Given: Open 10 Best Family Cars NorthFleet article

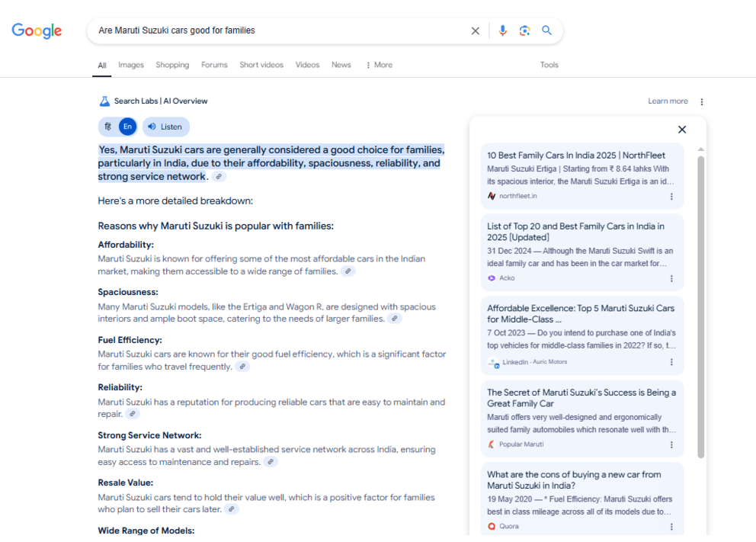Looking at the screenshot, I should (575, 156).
